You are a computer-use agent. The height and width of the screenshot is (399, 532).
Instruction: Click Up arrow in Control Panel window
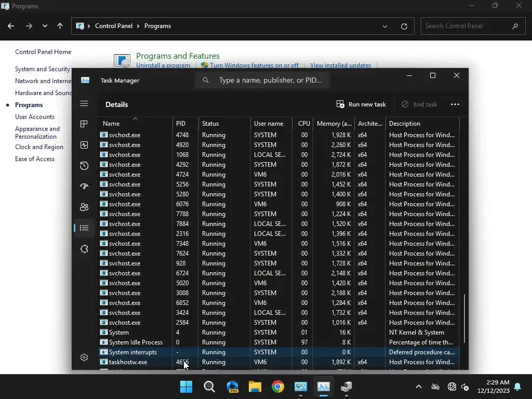[x=60, y=26]
